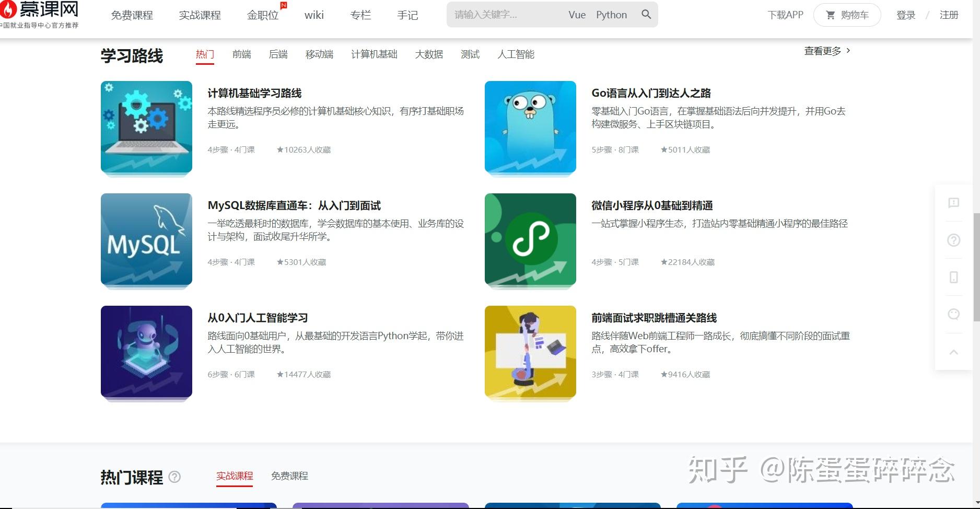Click the 6步骤 · 6门课 text
Screen dimensions: 980x509
click(231, 375)
